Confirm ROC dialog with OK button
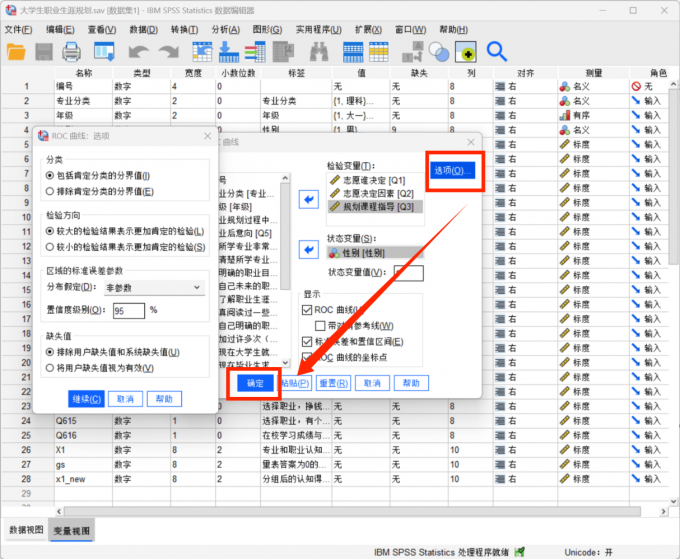The width and height of the screenshot is (680, 559). [255, 383]
